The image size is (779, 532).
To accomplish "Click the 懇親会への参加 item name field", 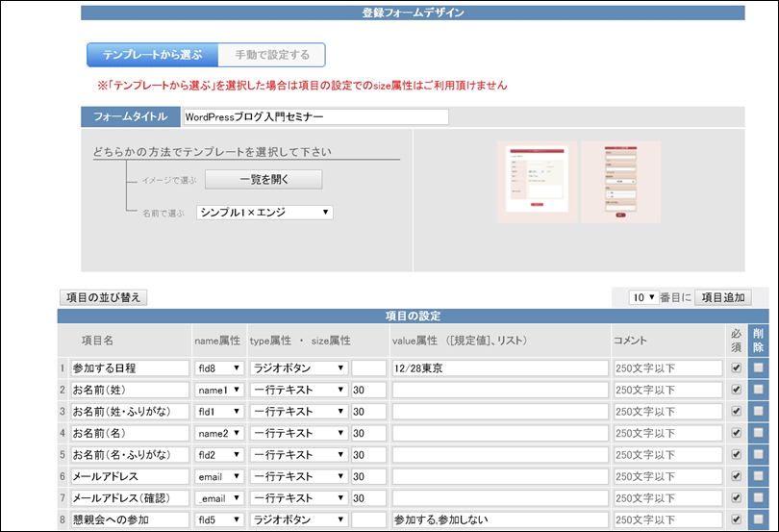I will pyautogui.click(x=130, y=519).
